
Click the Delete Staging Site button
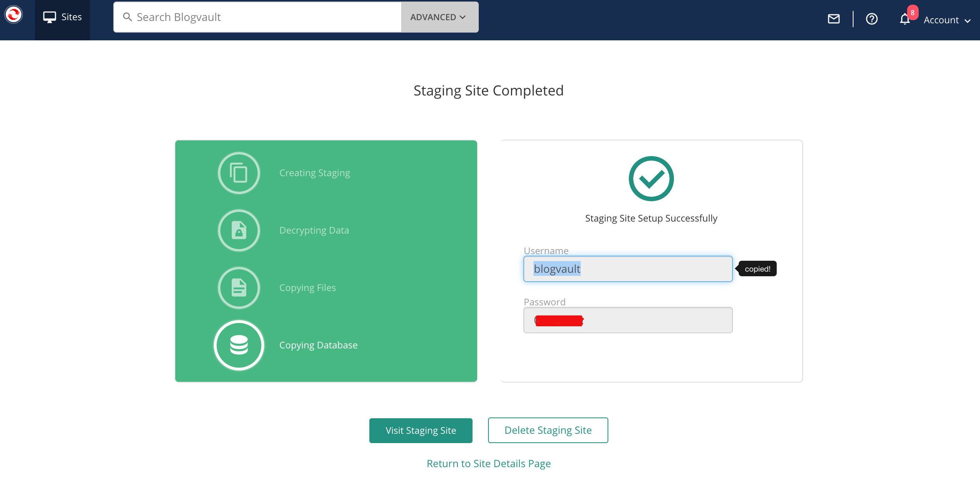548,430
